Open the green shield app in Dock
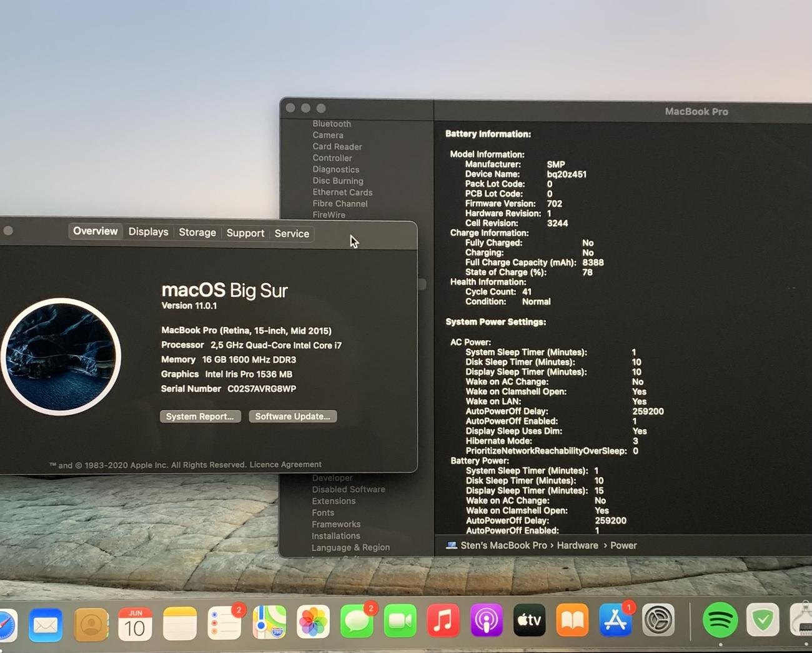812x653 pixels. pos(763,620)
